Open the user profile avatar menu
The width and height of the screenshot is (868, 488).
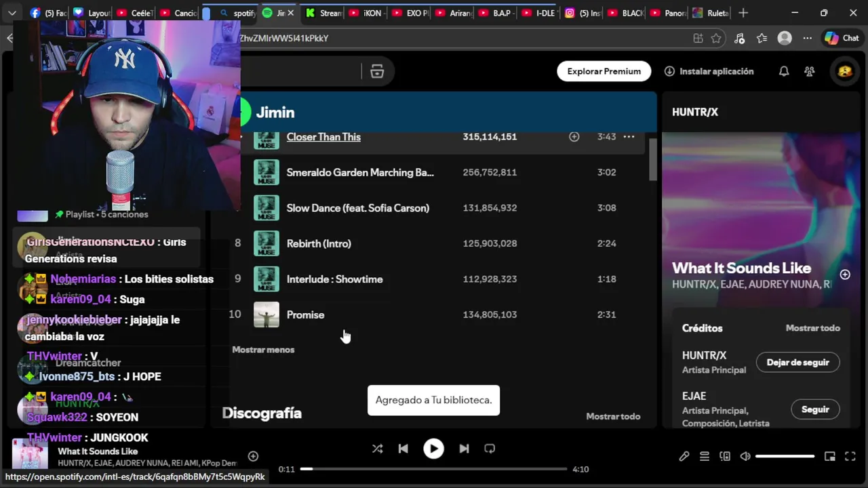[x=845, y=71]
